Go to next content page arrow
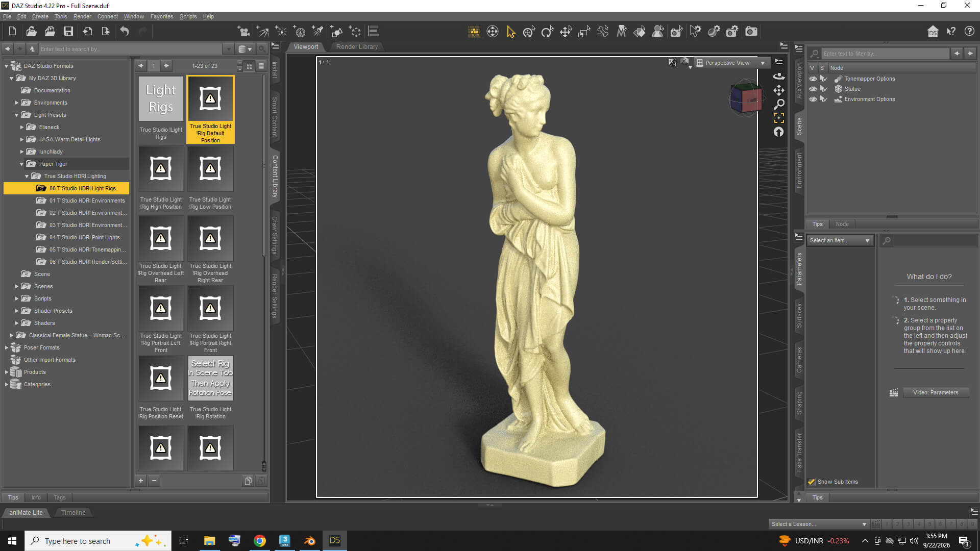Image resolution: width=980 pixels, height=551 pixels. click(x=166, y=66)
